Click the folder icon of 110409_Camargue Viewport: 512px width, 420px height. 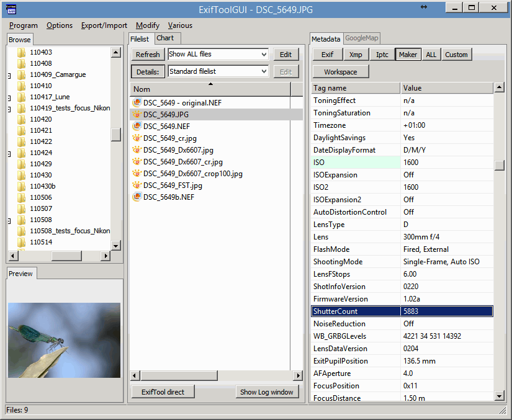pyautogui.click(x=22, y=74)
